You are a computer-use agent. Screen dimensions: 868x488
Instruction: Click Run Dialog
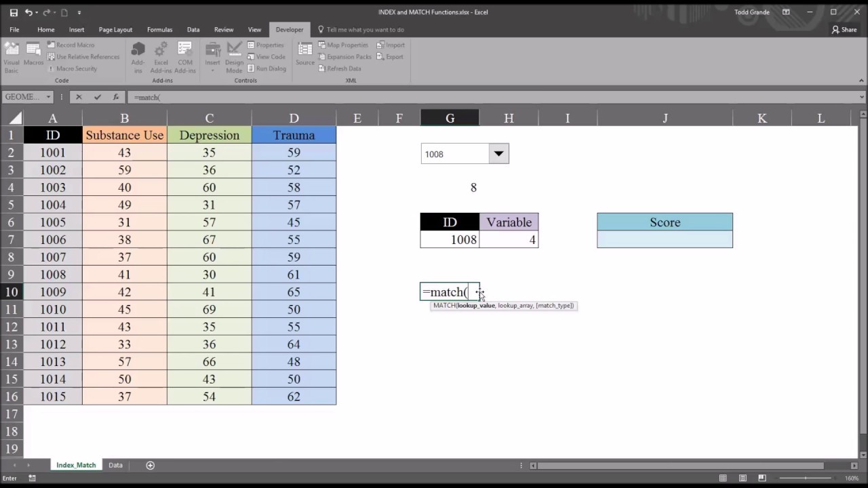(267, 68)
